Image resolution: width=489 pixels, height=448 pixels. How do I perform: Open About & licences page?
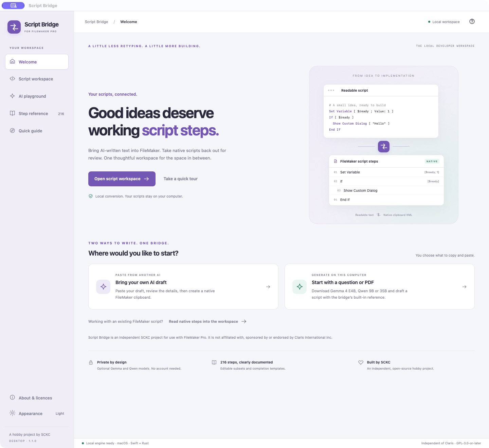(x=37, y=398)
